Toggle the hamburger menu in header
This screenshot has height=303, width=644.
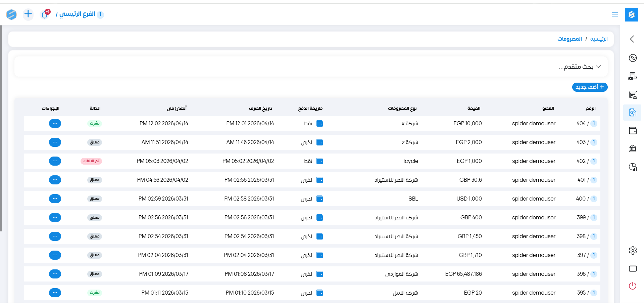(x=615, y=14)
